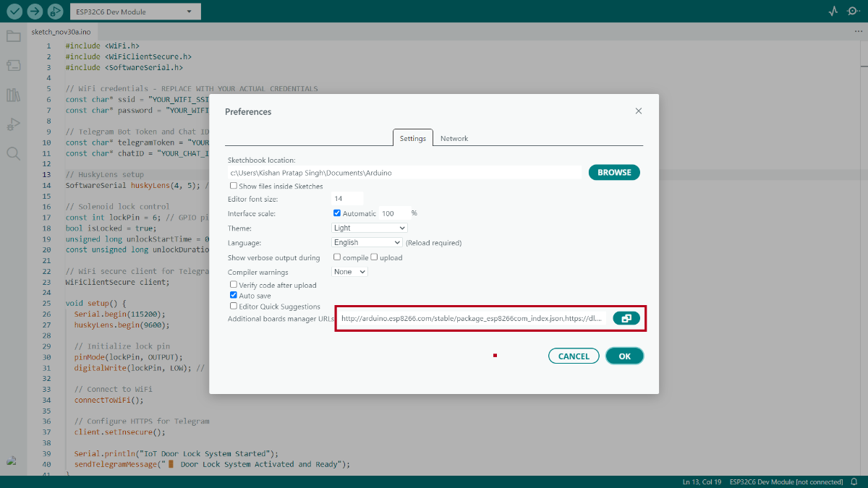
Task: Start the debugger from the toolbar icon
Action: [x=55, y=12]
